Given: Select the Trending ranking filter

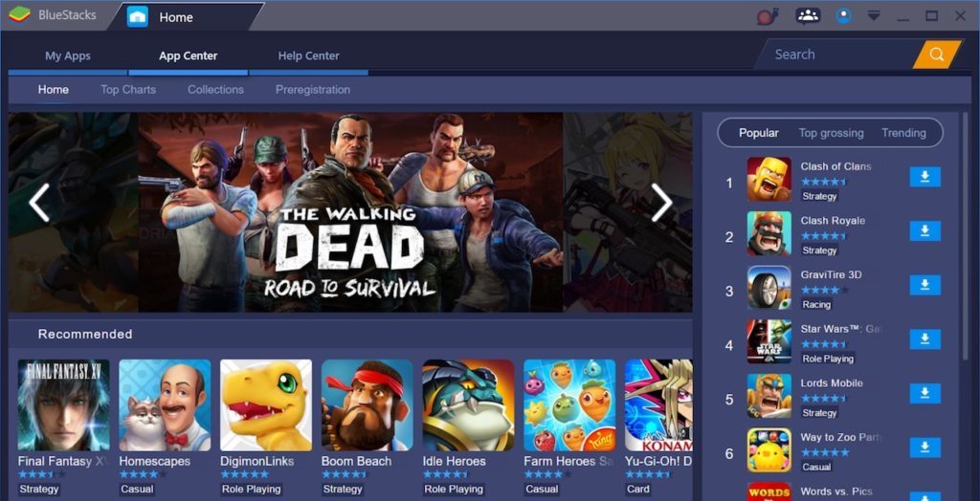Looking at the screenshot, I should pyautogui.click(x=903, y=133).
